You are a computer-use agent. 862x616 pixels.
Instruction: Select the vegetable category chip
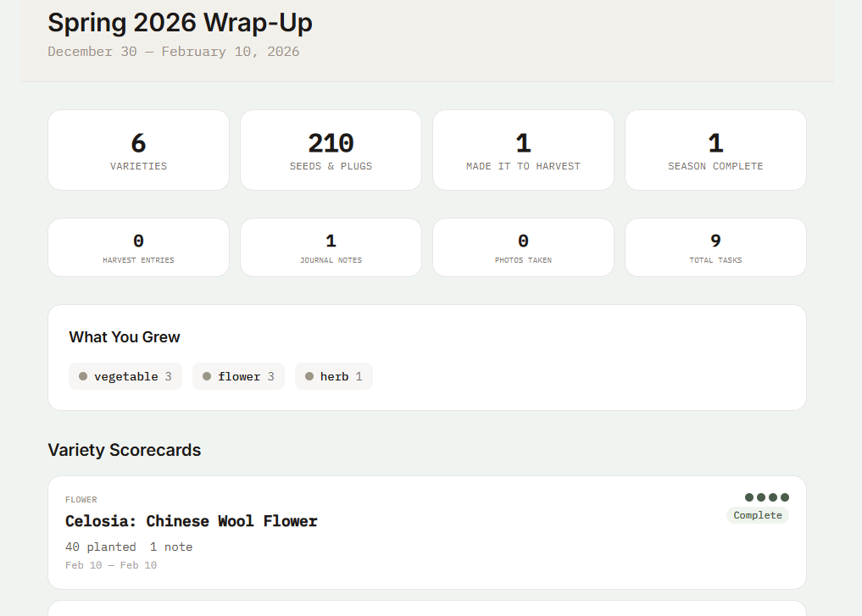(125, 376)
